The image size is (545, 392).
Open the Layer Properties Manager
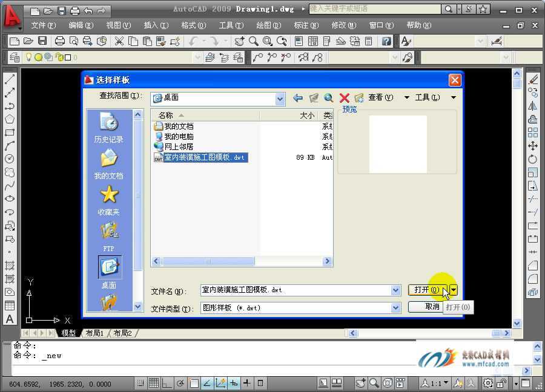point(15,57)
